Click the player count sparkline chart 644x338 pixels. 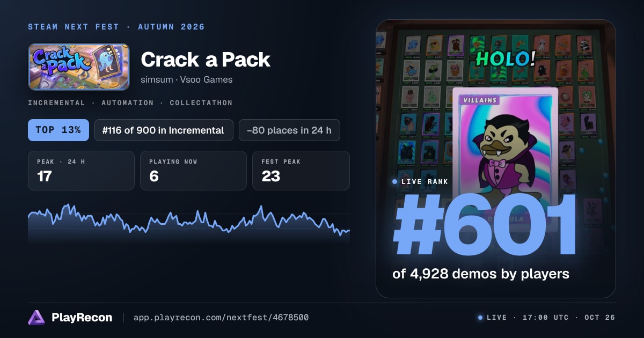pos(189,224)
